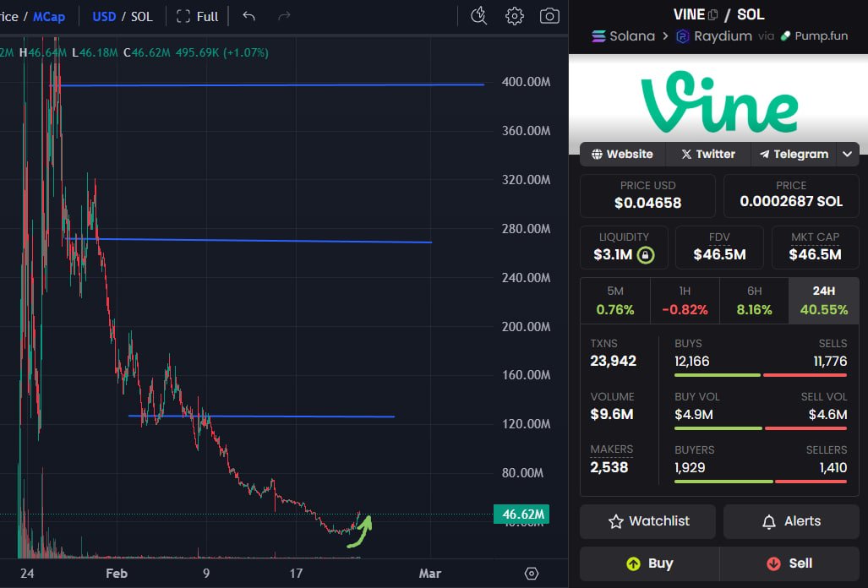Click the SELLS 11,776 value

[x=830, y=362]
